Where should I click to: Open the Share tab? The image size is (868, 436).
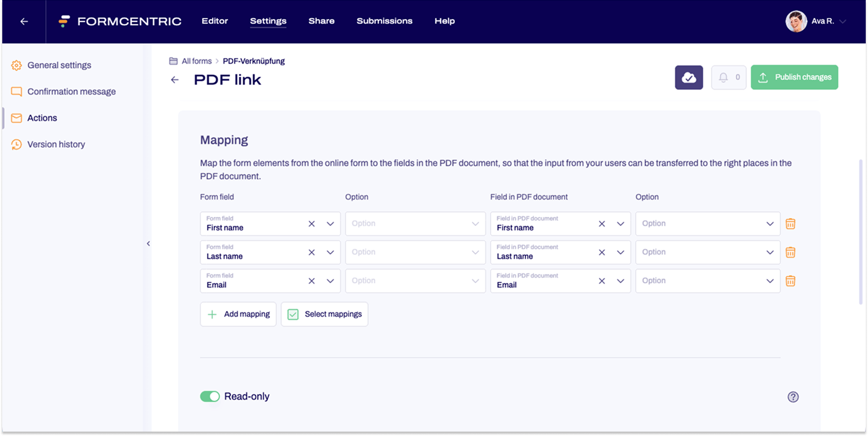click(322, 21)
